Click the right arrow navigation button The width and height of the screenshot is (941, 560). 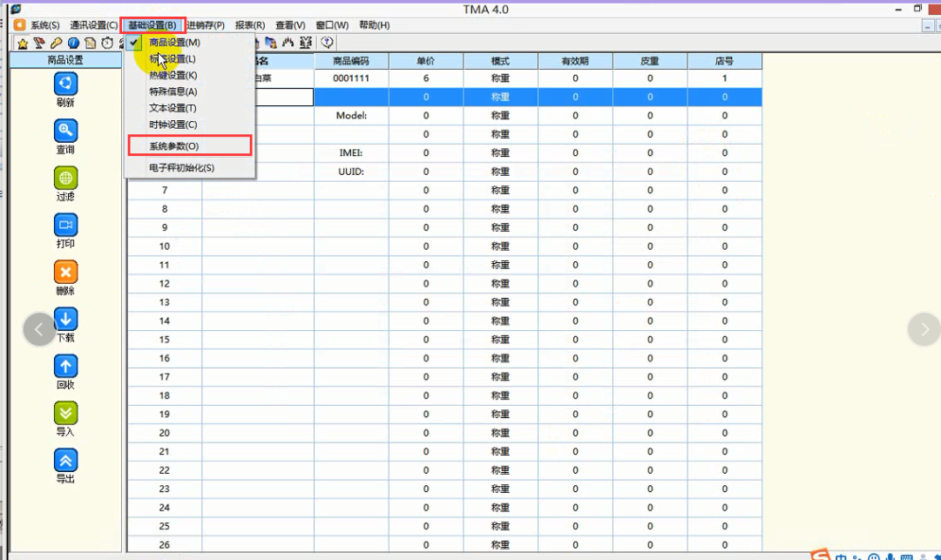tap(924, 329)
